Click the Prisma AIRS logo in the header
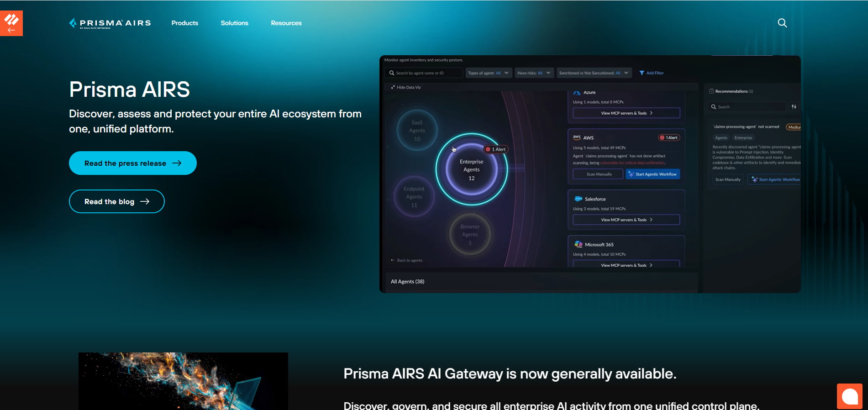Image resolution: width=868 pixels, height=410 pixels. pos(110,23)
